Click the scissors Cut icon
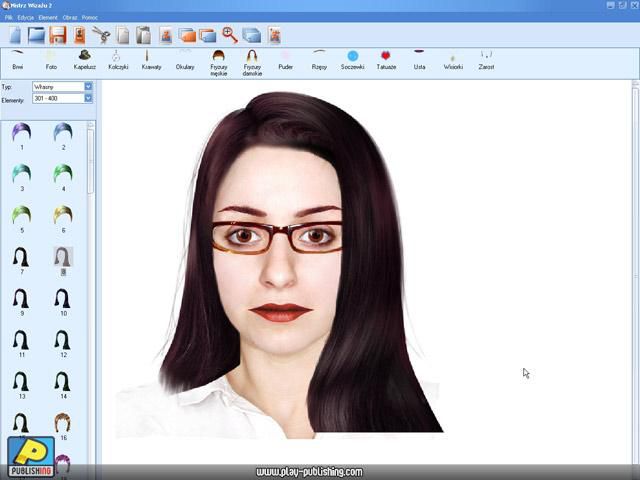 pyautogui.click(x=100, y=36)
